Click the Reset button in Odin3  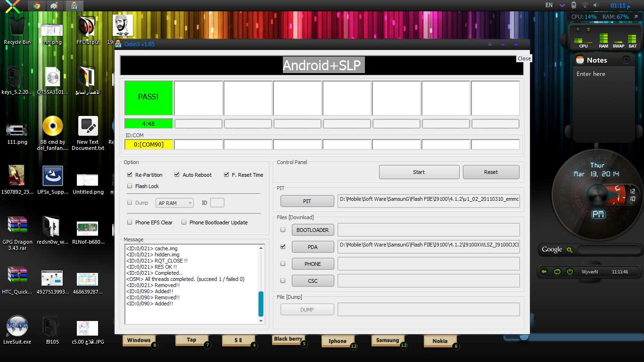click(x=491, y=172)
